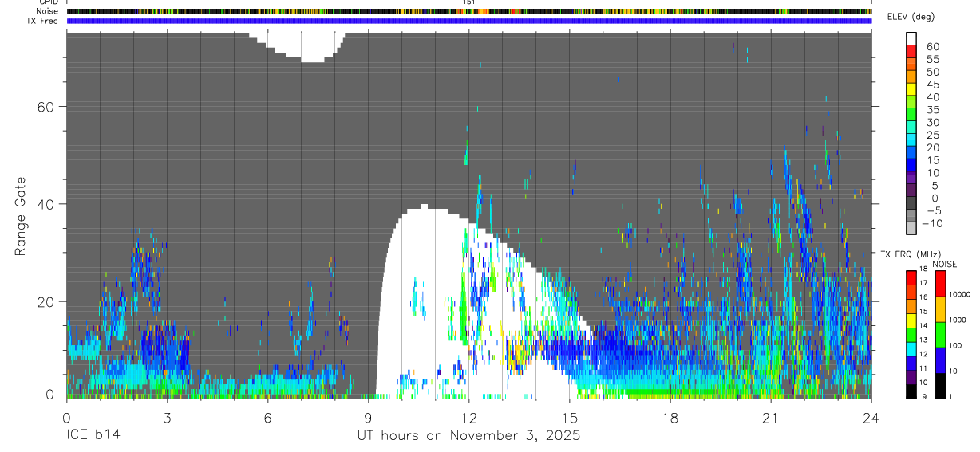Image resolution: width=980 pixels, height=452 pixels.
Task: Click the '11' label in TX FRQ legend
Action: click(923, 367)
